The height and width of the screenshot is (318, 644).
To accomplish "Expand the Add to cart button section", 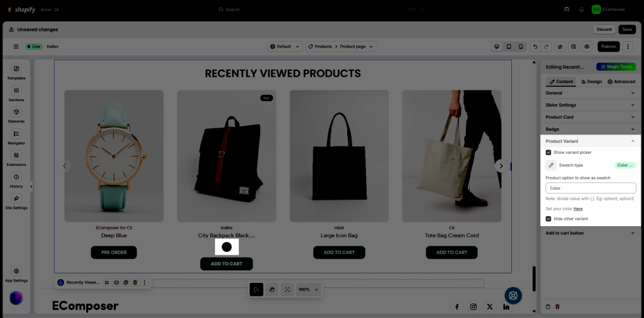I will pyautogui.click(x=590, y=233).
